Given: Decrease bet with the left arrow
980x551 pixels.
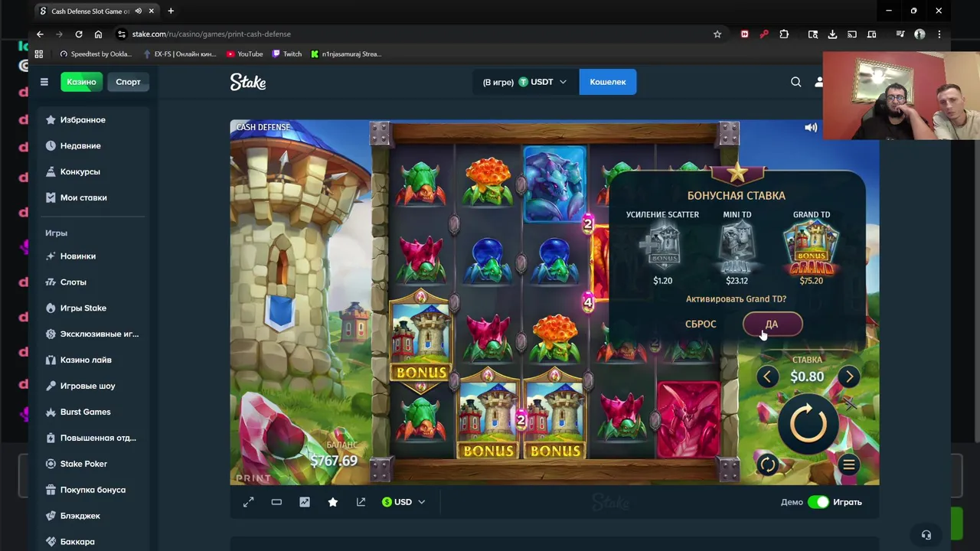Looking at the screenshot, I should (767, 377).
